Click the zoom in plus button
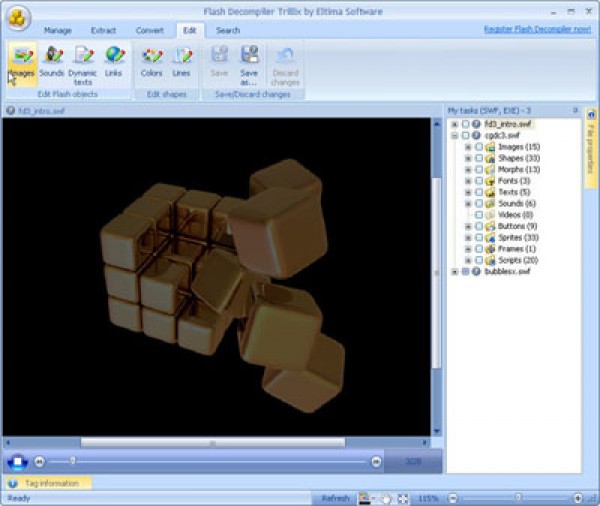Image resolution: width=600 pixels, height=506 pixels. click(578, 498)
